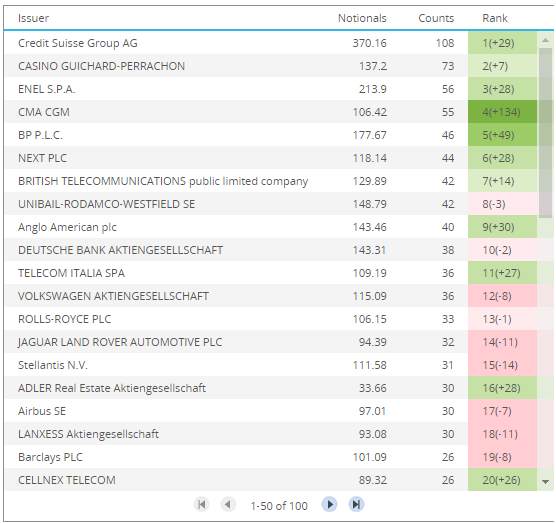Click rank cell 15(-14)
This screenshot has width=556, height=523.
pyautogui.click(x=502, y=365)
